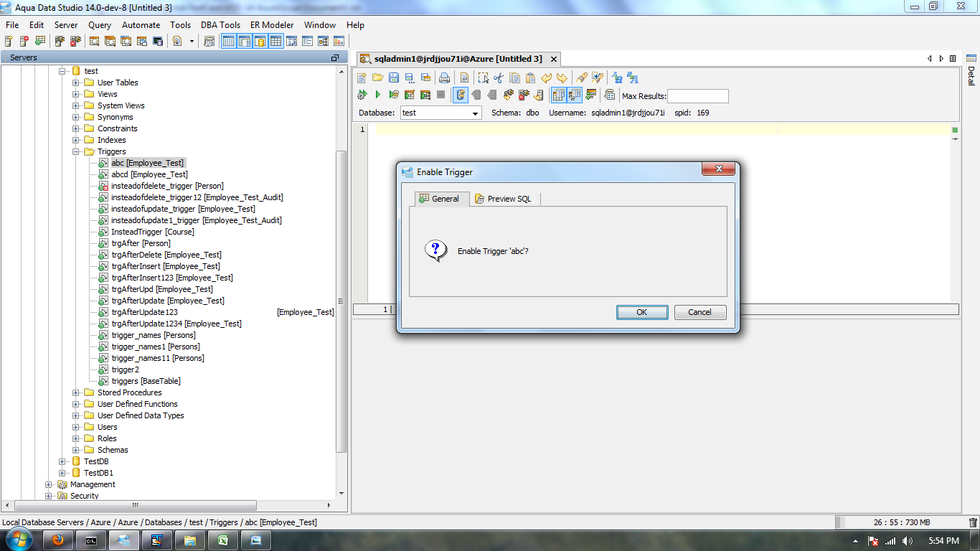Toggle the grid table view button in main toolbar
Image resolution: width=980 pixels, height=551 pixels.
pos(275,41)
